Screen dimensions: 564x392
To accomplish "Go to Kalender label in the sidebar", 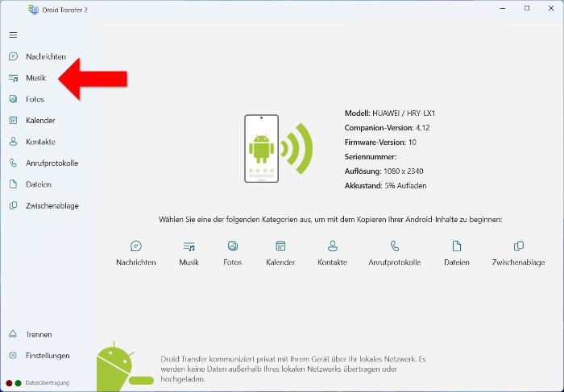I will (x=40, y=121).
